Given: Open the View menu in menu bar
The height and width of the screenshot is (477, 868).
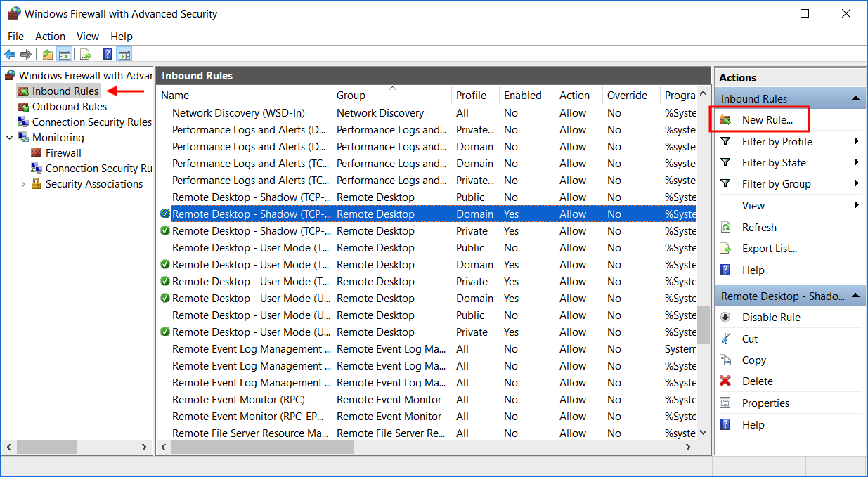Looking at the screenshot, I should (88, 37).
